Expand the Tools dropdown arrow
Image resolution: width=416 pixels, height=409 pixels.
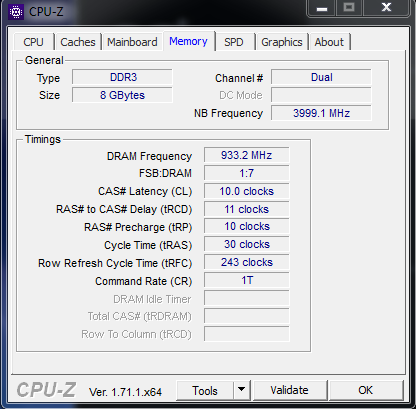click(x=242, y=390)
